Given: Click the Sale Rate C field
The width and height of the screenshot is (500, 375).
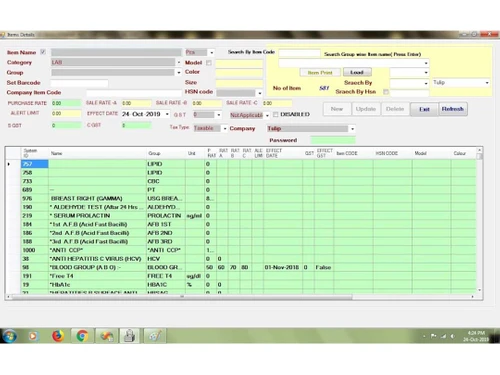Looking at the screenshot, I should click(277, 103).
